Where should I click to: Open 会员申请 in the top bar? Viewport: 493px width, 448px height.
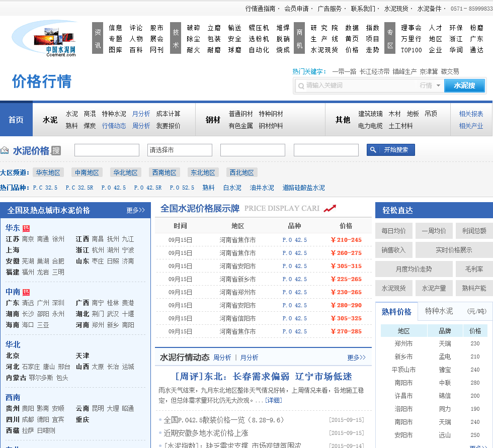296,9
